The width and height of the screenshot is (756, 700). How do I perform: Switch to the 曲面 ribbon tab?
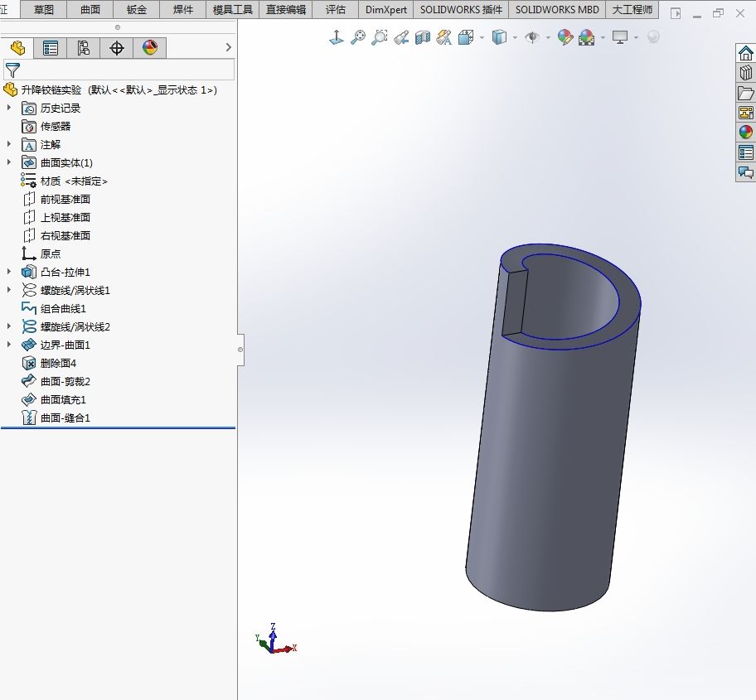[x=90, y=10]
